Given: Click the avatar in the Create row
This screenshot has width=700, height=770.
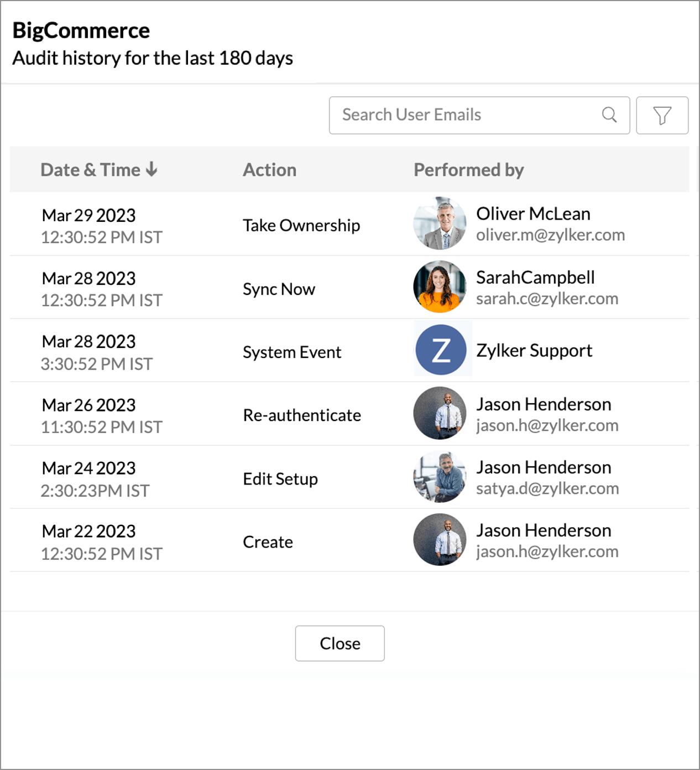Looking at the screenshot, I should [440, 540].
